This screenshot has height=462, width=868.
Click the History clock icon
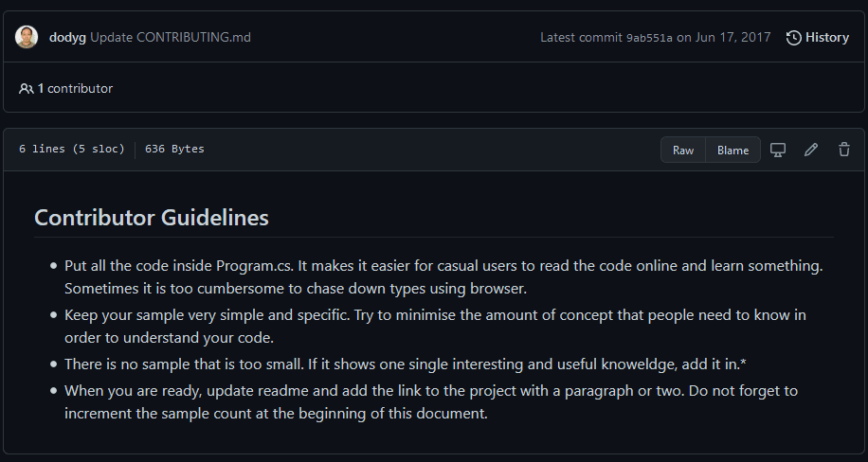[x=794, y=38]
